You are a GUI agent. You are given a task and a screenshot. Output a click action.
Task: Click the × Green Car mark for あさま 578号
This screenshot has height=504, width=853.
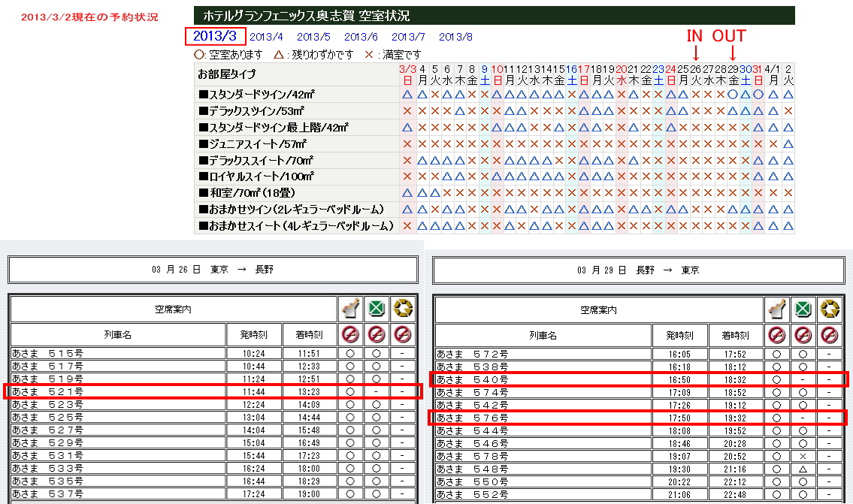803,456
